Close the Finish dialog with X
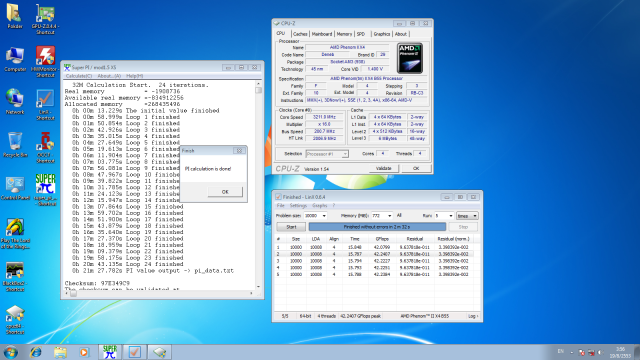 [x=240, y=151]
